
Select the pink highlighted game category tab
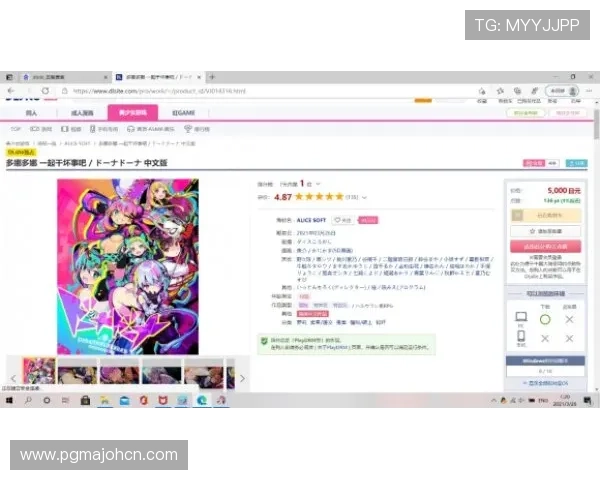pyautogui.click(x=133, y=113)
